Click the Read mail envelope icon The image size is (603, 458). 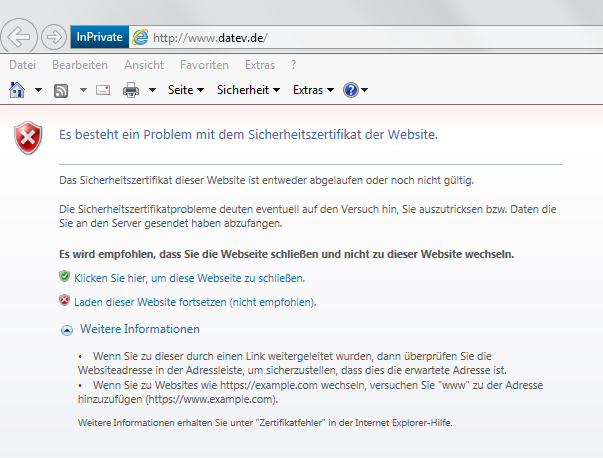102,90
